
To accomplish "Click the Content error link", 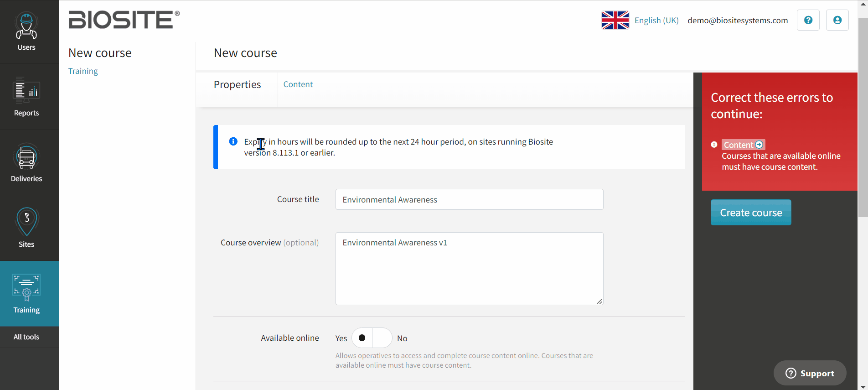I will [x=743, y=145].
